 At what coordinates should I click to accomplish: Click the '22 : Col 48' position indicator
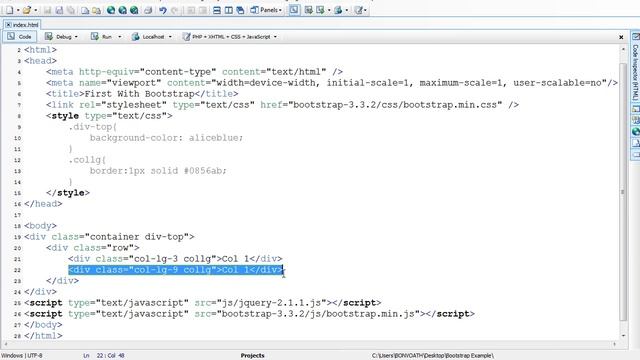pyautogui.click(x=110, y=356)
